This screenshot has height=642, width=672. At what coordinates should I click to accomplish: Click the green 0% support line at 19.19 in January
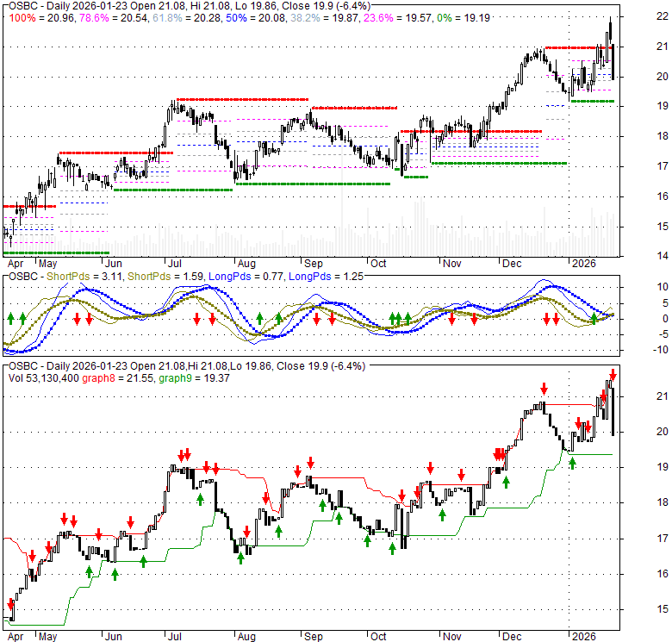(592, 101)
